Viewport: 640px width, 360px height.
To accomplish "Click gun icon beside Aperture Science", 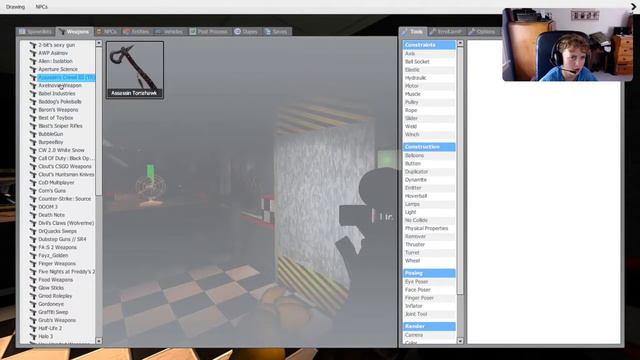I will pyautogui.click(x=33, y=69).
